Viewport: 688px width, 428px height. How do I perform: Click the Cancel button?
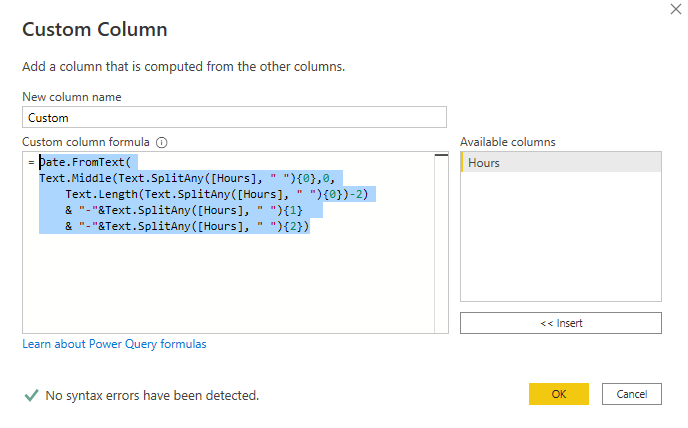(x=631, y=394)
